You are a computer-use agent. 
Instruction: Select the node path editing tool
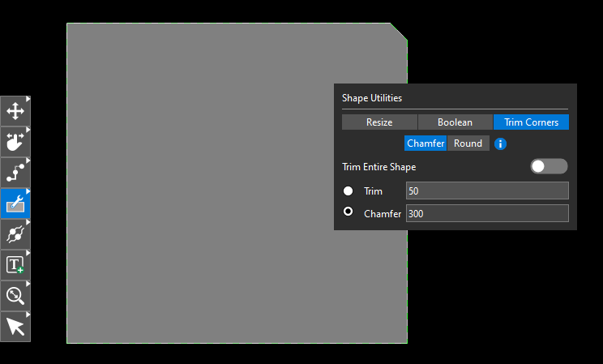point(15,173)
